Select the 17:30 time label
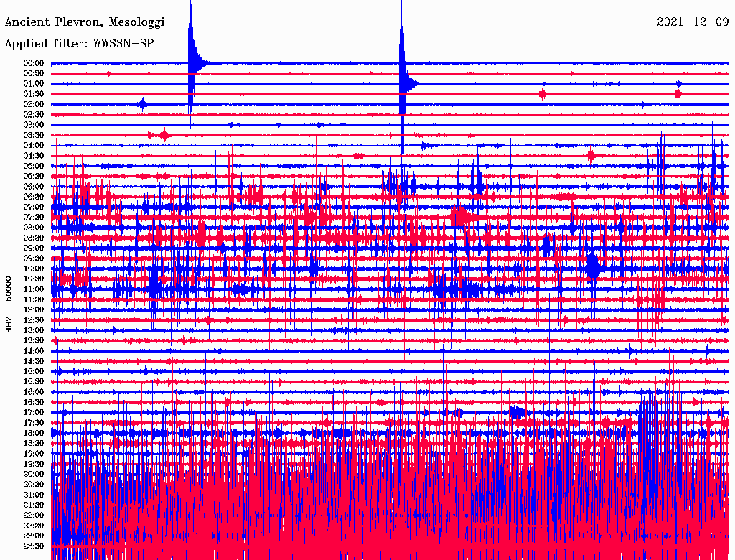The width and height of the screenshot is (735, 560). tap(34, 423)
